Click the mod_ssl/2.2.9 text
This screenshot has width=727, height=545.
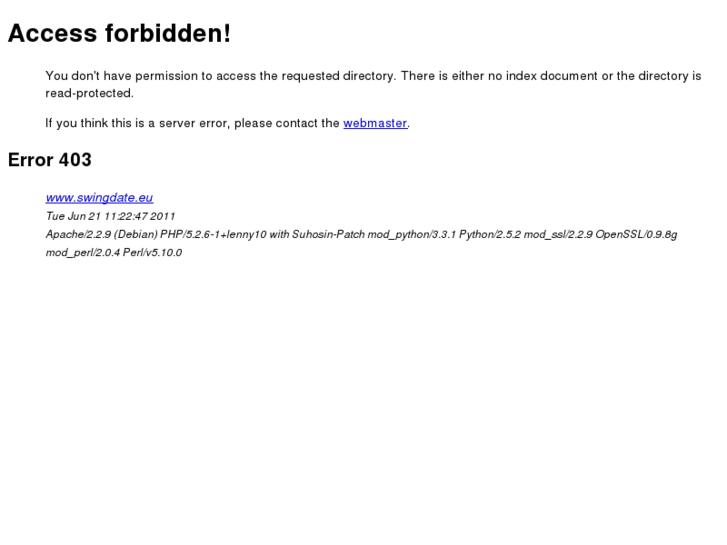coord(558,234)
